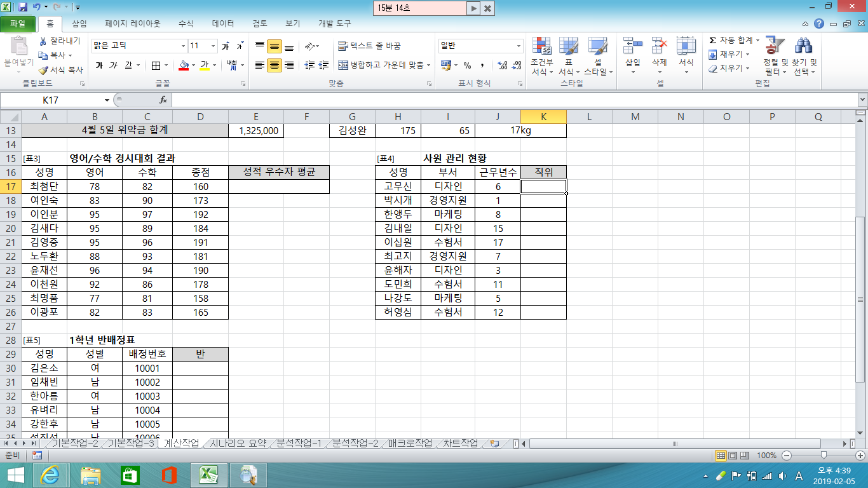Image resolution: width=868 pixels, height=488 pixels.
Task: Click the Format Painter (서식 복사) brush icon
Action: click(x=43, y=70)
